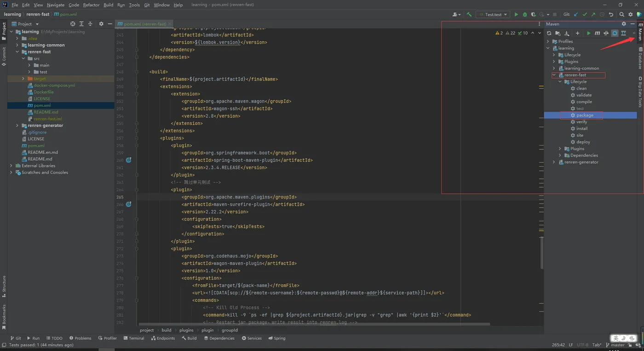Open the Tools menu
Viewport: 644px width, 351px height.
click(x=134, y=5)
